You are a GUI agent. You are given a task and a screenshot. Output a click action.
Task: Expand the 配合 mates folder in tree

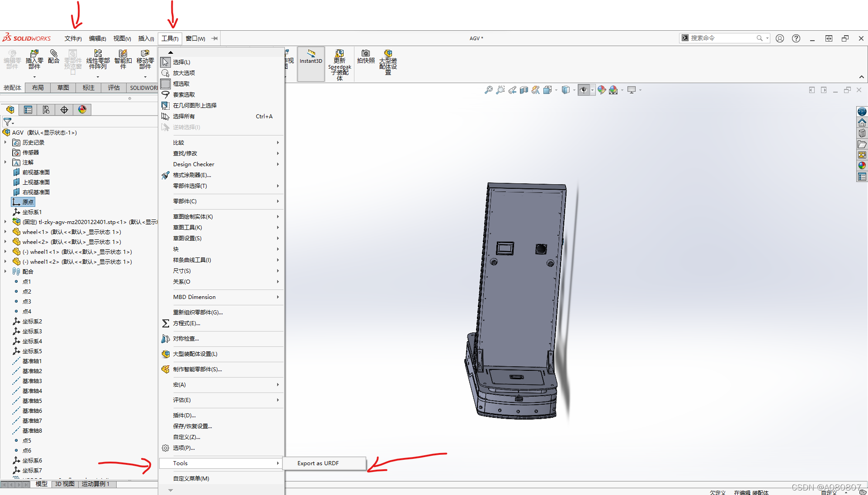pos(5,271)
